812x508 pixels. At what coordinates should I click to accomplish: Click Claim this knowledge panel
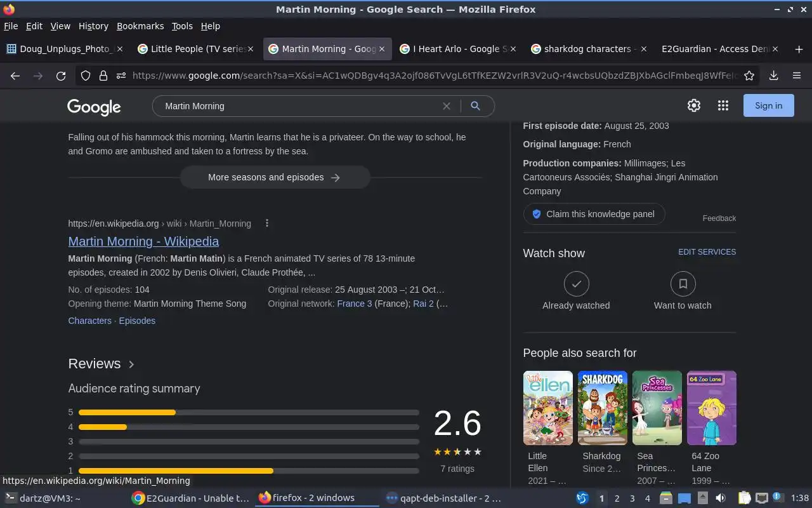coord(594,214)
